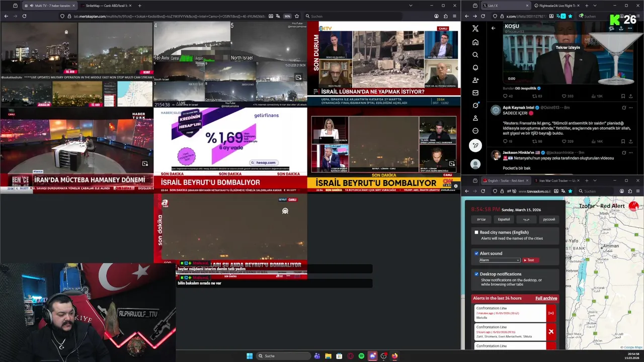This screenshot has height=362, width=644.
Task: Open the tab list chevron in the X window
Action: 595,6
